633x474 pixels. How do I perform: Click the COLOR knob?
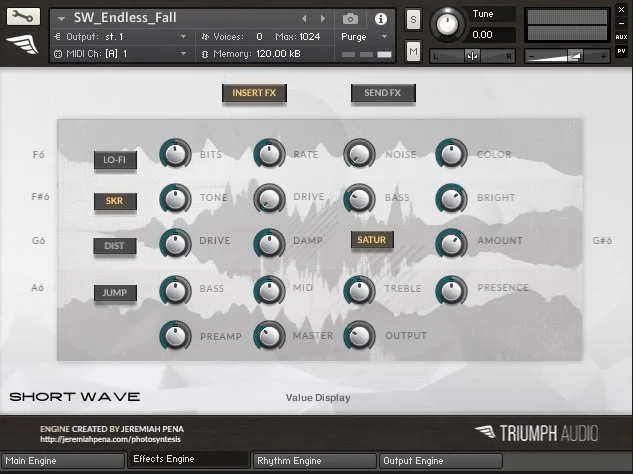tap(451, 154)
